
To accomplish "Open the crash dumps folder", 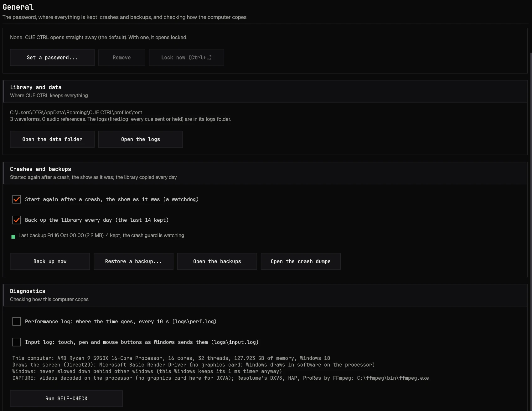I will point(301,261).
